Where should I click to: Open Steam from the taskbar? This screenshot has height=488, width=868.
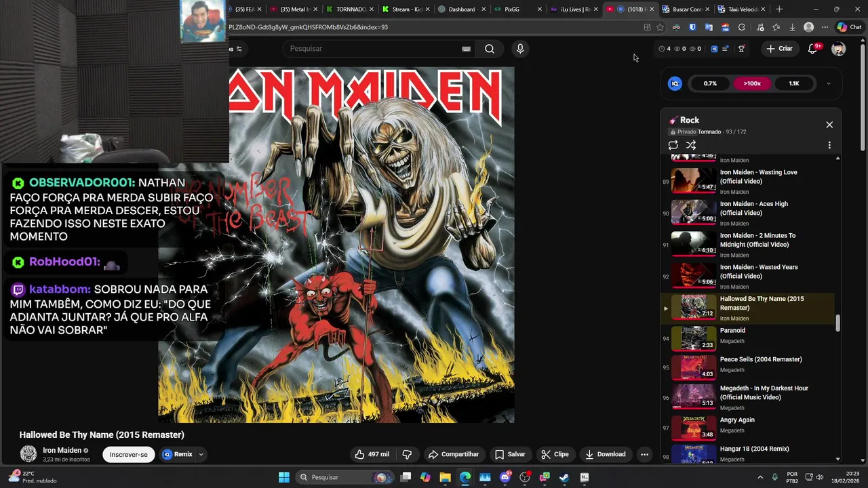564,477
